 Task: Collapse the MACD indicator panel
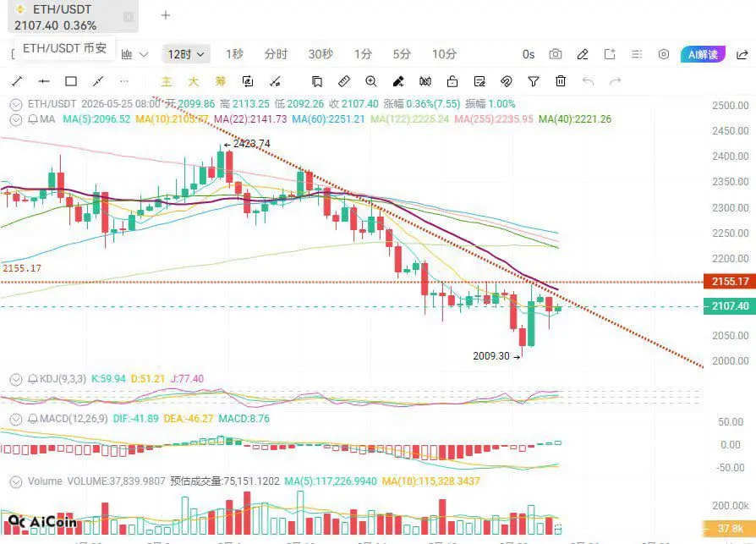16,419
